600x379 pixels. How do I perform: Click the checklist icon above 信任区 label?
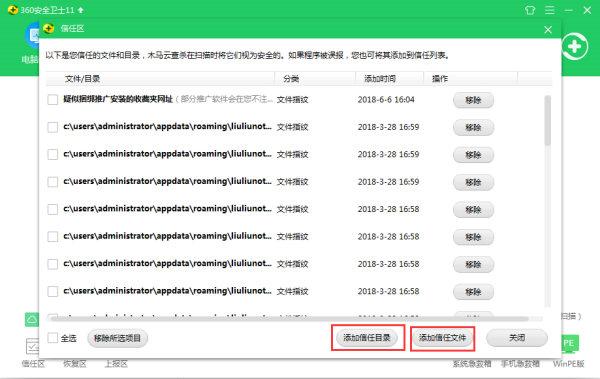pyautogui.click(x=32, y=346)
